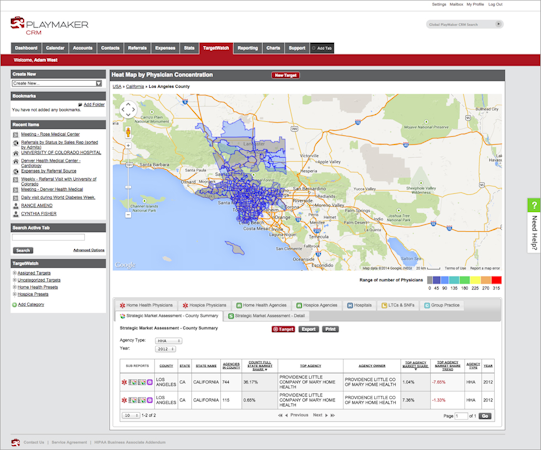Click the California breadcrumb link

coord(135,87)
